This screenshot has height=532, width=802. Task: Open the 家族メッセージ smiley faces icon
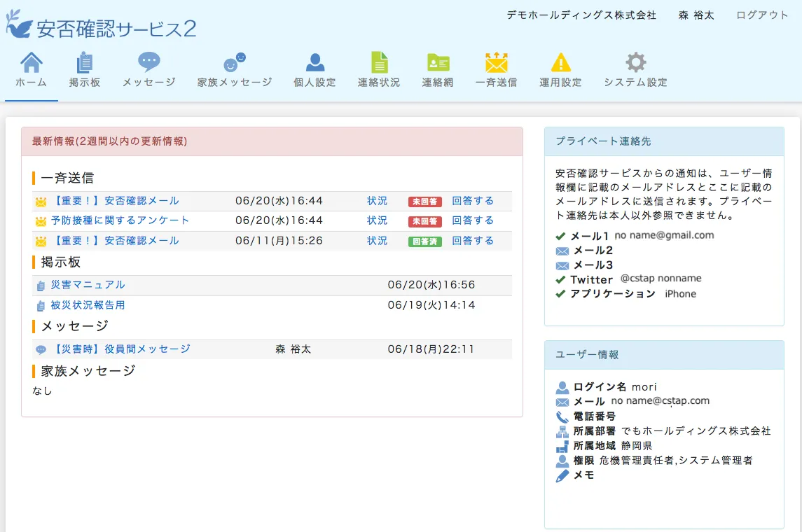234,63
